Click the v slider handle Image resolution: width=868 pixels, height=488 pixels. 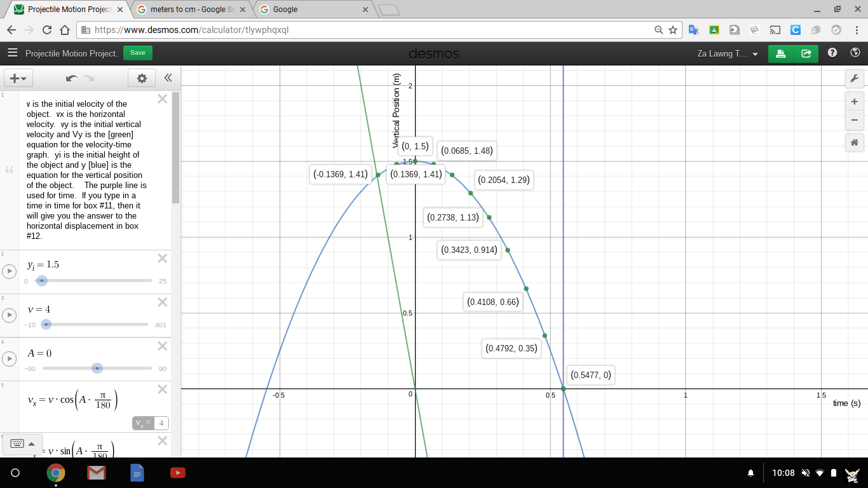pyautogui.click(x=46, y=325)
